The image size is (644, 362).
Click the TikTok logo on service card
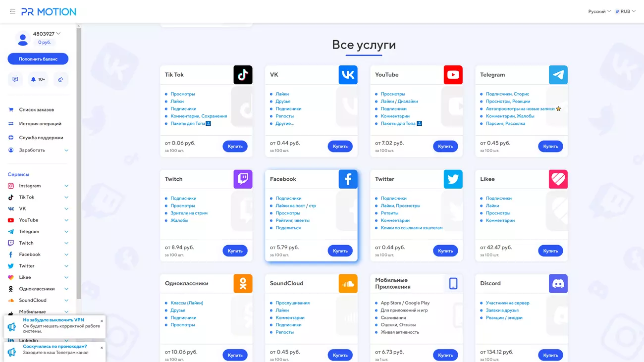[243, 75]
